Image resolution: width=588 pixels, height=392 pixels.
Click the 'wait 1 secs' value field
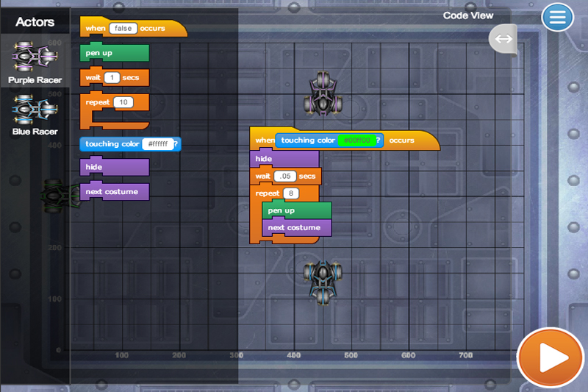(x=112, y=78)
